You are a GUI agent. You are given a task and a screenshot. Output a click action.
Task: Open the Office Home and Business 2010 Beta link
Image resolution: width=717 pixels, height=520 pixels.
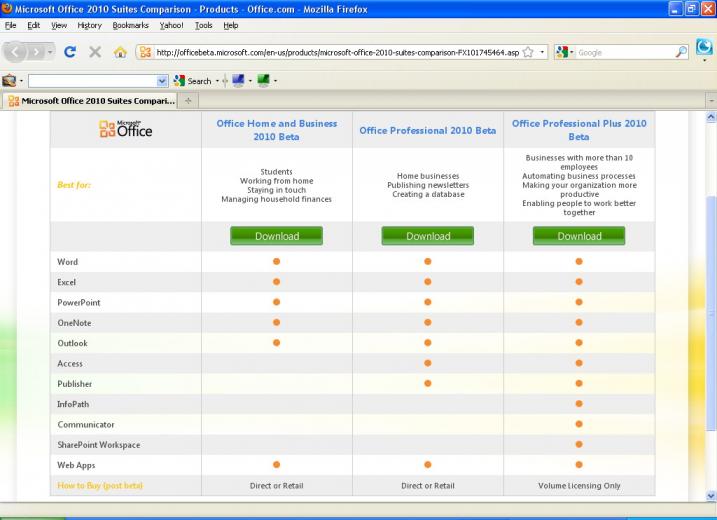pyautogui.click(x=277, y=130)
